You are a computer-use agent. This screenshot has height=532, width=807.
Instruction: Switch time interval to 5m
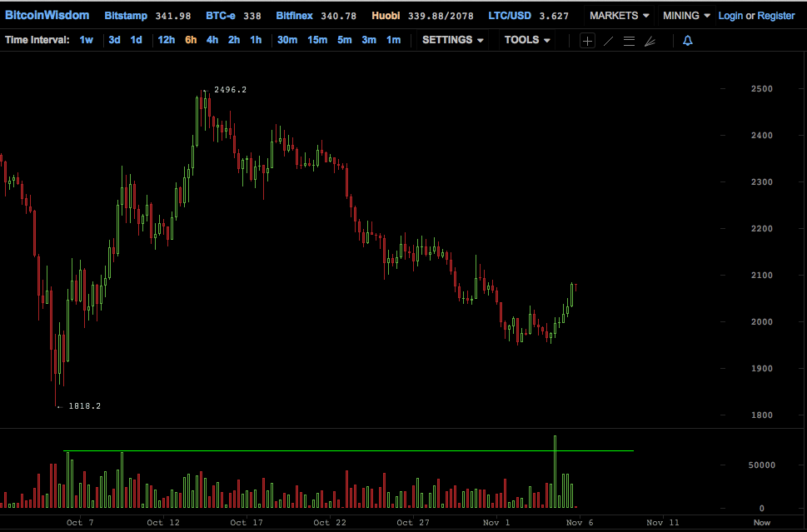coord(344,40)
